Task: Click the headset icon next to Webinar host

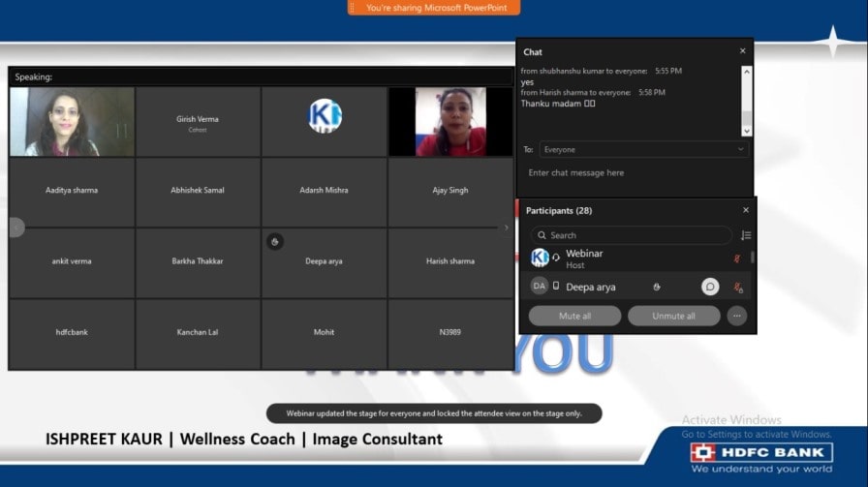Action: point(556,258)
